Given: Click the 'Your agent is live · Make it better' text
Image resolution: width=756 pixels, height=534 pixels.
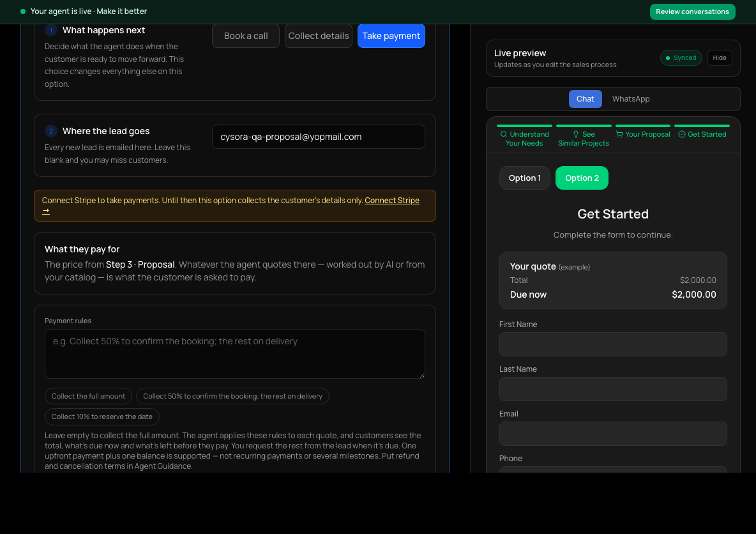Looking at the screenshot, I should click(89, 11).
